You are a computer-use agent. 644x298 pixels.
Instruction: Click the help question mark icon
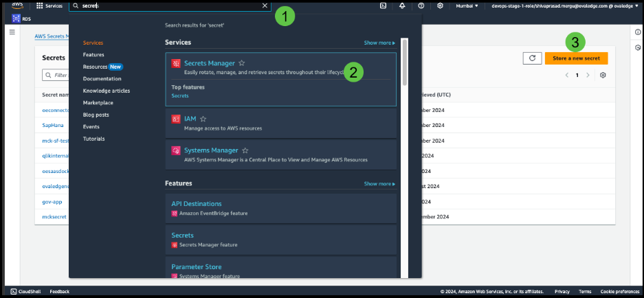(421, 5)
